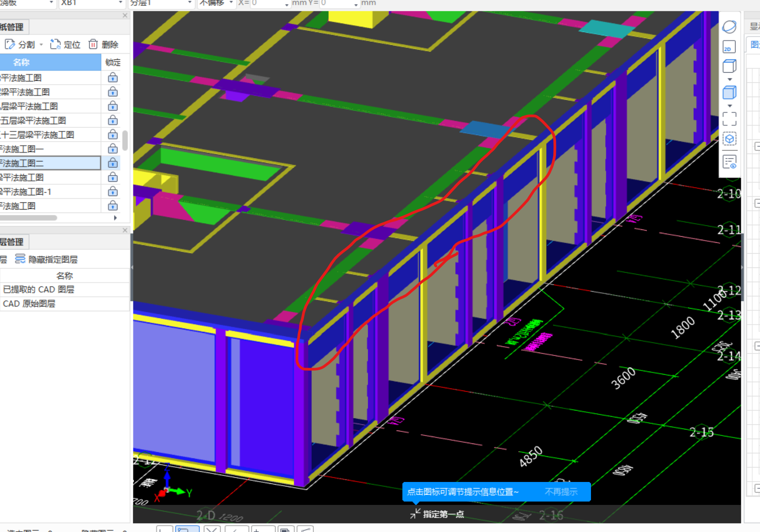Click the 名称 column header in drawing list
This screenshot has height=532, width=760.
[50, 62]
